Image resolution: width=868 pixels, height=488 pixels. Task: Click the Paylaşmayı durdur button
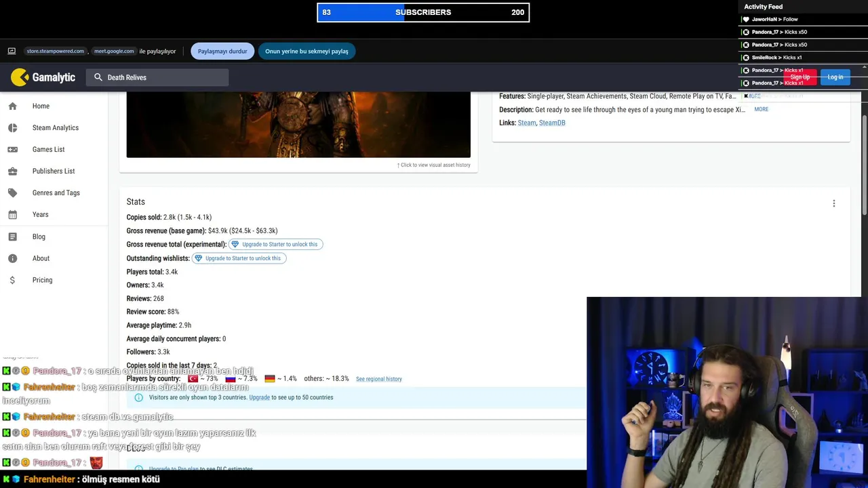pyautogui.click(x=222, y=51)
